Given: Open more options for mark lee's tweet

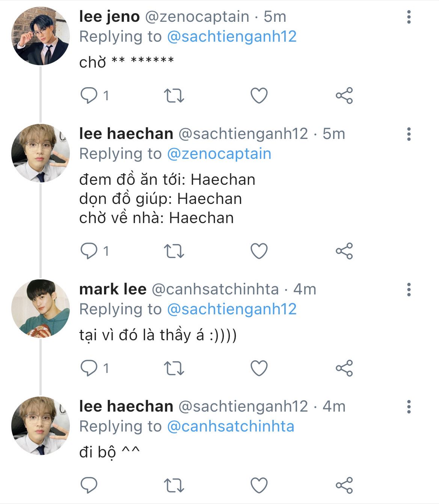Looking at the screenshot, I should pyautogui.click(x=409, y=290).
